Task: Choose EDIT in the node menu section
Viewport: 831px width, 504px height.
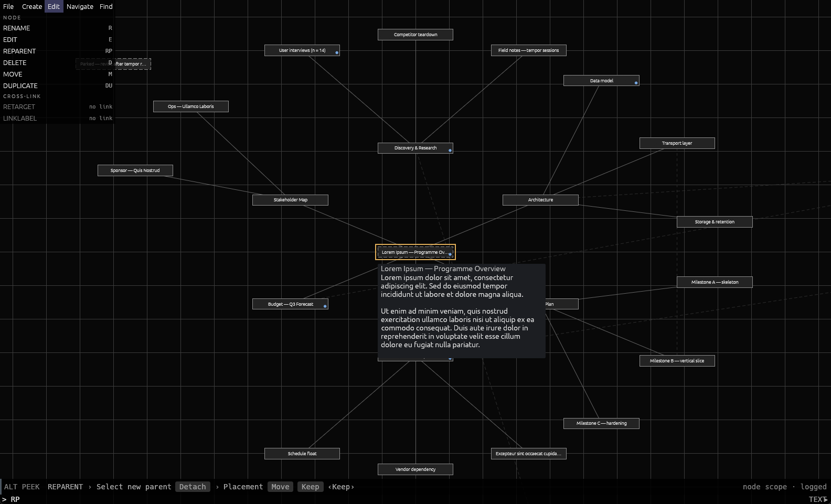Action: pyautogui.click(x=57, y=39)
